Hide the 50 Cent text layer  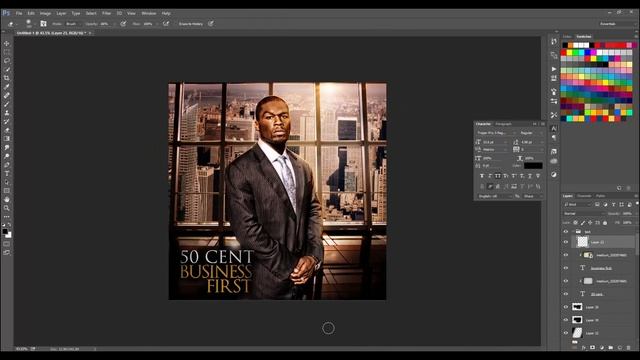point(566,294)
